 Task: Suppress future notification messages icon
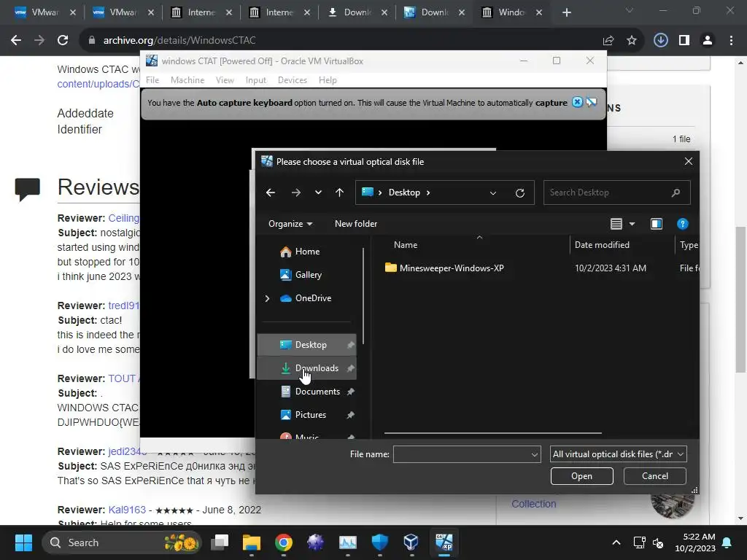[592, 102]
